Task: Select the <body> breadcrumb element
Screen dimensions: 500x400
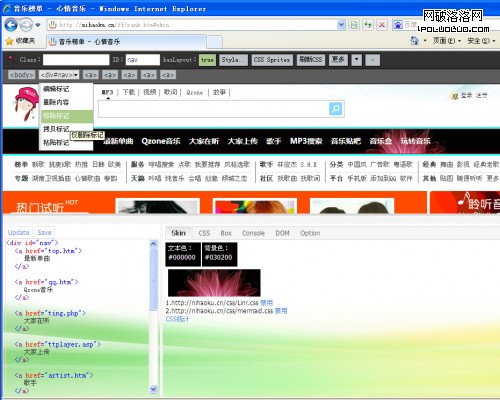Action: coord(21,75)
